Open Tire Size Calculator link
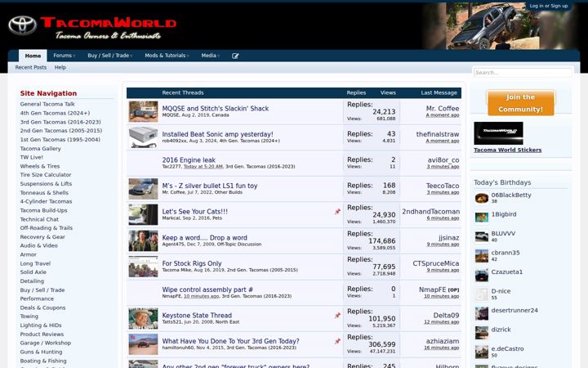The height and width of the screenshot is (368, 588). coord(46,175)
